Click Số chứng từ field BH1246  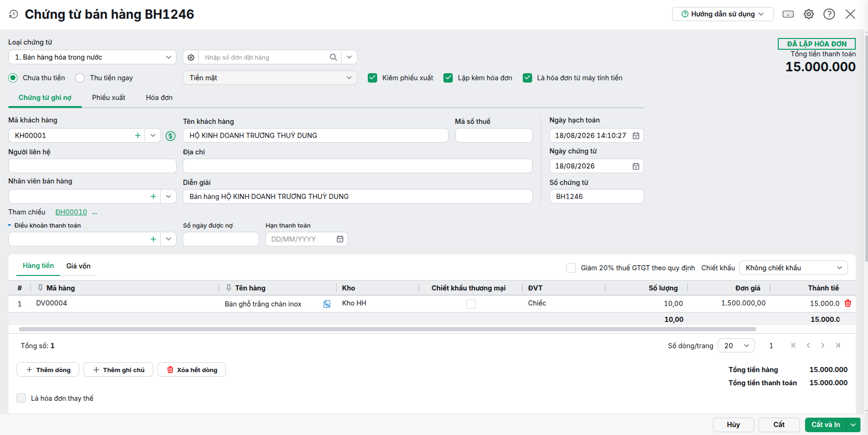coord(597,197)
